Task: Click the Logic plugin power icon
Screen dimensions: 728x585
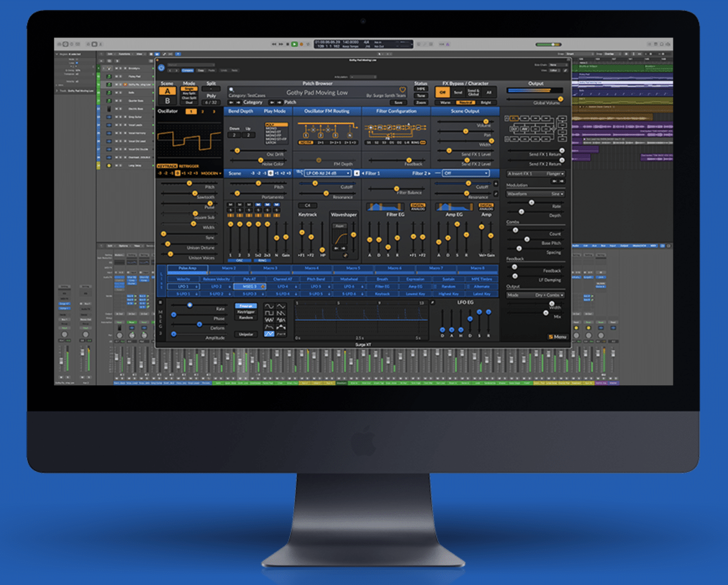Action: pos(161,68)
